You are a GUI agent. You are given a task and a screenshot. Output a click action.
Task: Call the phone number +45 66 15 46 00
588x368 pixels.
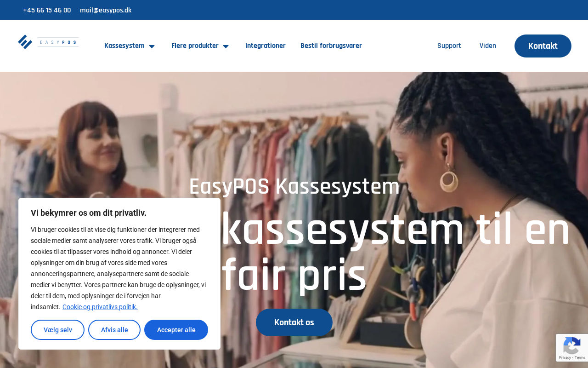tap(47, 10)
